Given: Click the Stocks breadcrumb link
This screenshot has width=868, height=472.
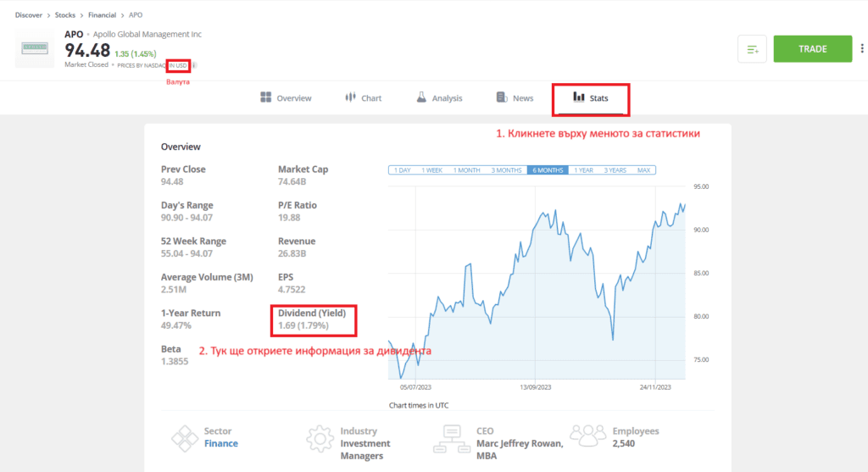Looking at the screenshot, I should pos(65,15).
